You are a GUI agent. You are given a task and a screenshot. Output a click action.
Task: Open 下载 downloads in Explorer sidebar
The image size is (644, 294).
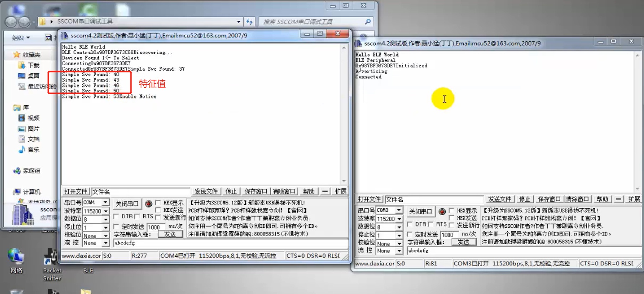(29, 65)
